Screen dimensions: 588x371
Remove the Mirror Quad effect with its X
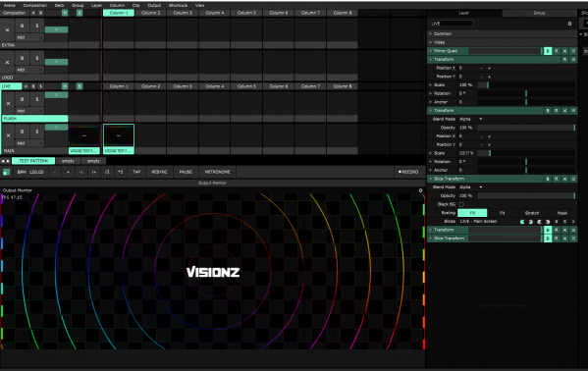564,51
